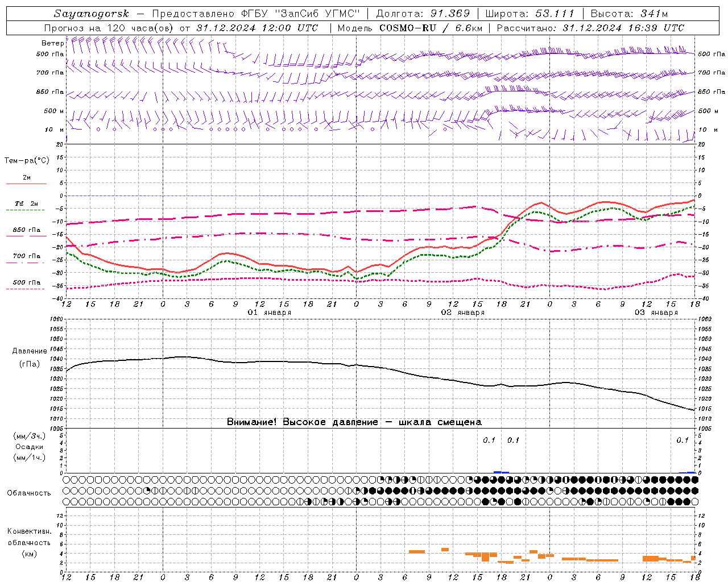Select the "500 м" wind level label on the left
The height and width of the screenshot is (582, 728).
54,111
